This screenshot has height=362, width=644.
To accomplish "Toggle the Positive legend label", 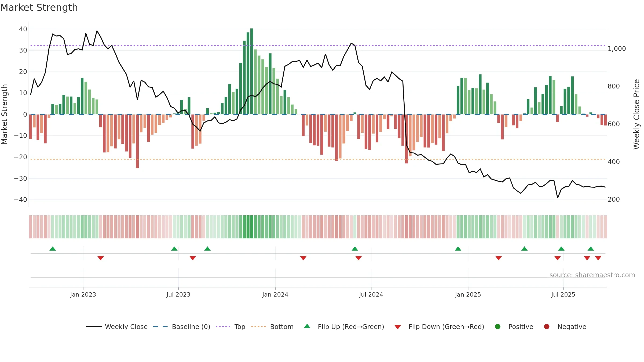I will 521,327.
